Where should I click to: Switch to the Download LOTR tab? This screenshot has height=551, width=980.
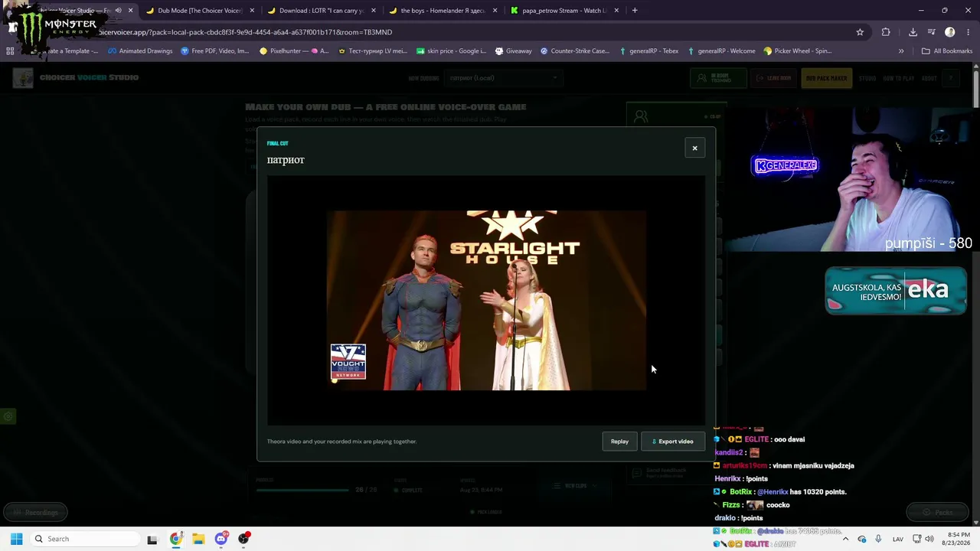pyautogui.click(x=320, y=11)
